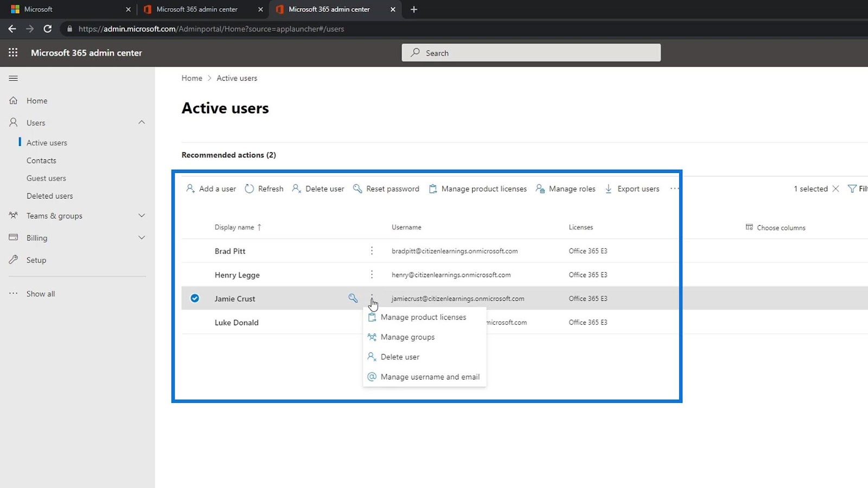868x488 pixels.
Task: Open Jamie Crust user name
Action: [x=235, y=299]
